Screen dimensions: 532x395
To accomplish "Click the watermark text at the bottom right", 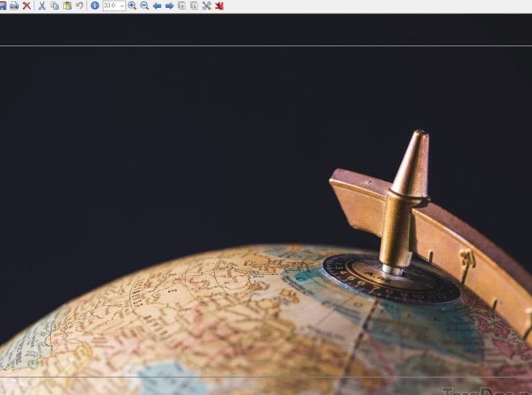I will click(485, 390).
